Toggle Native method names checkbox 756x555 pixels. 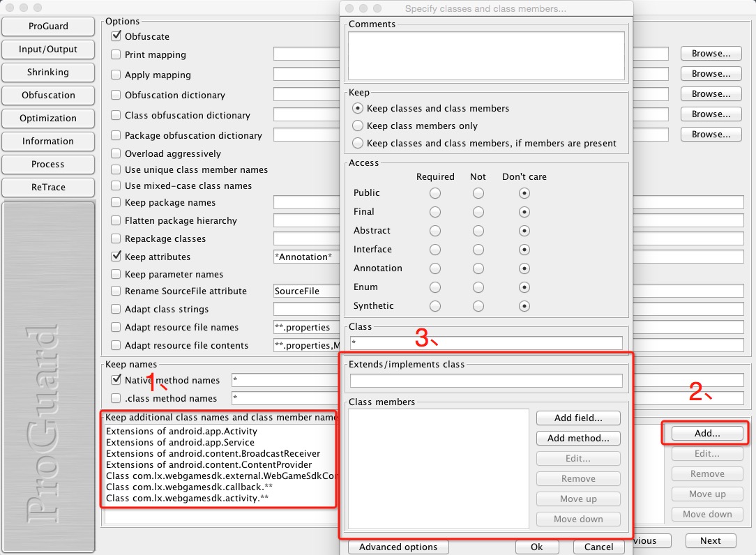[x=116, y=380]
